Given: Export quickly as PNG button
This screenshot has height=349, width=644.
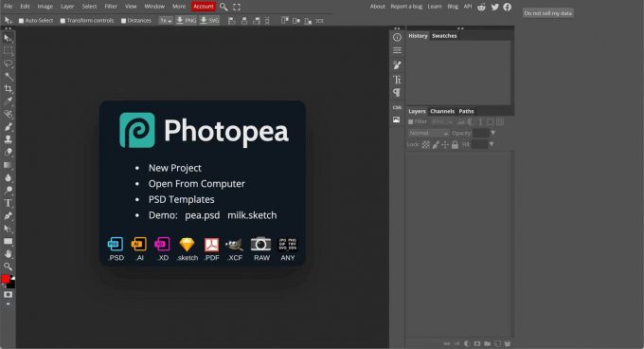Looking at the screenshot, I should point(186,20).
